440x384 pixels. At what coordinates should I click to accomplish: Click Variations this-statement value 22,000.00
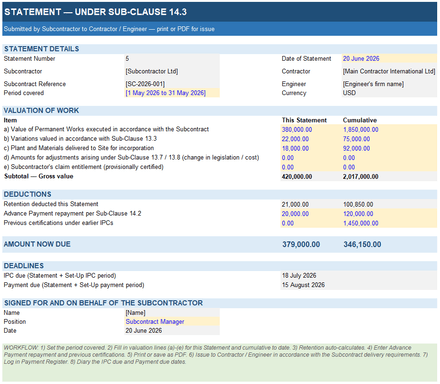[311, 139]
